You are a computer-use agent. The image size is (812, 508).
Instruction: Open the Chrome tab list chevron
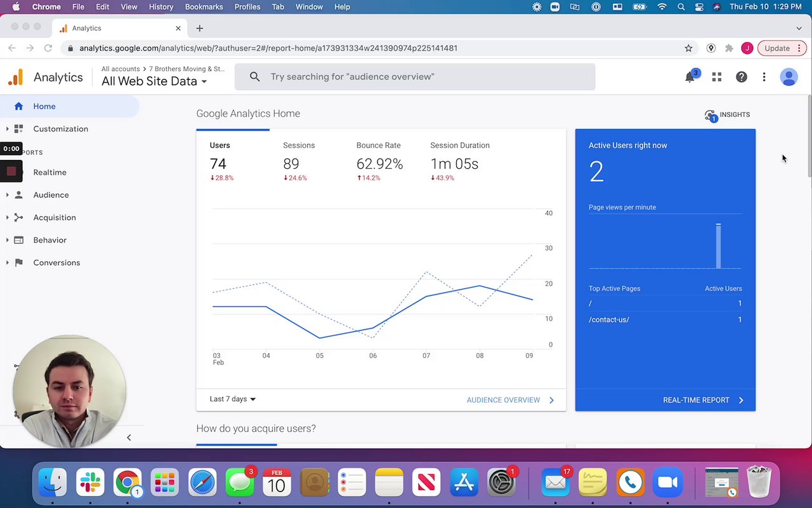point(799,28)
